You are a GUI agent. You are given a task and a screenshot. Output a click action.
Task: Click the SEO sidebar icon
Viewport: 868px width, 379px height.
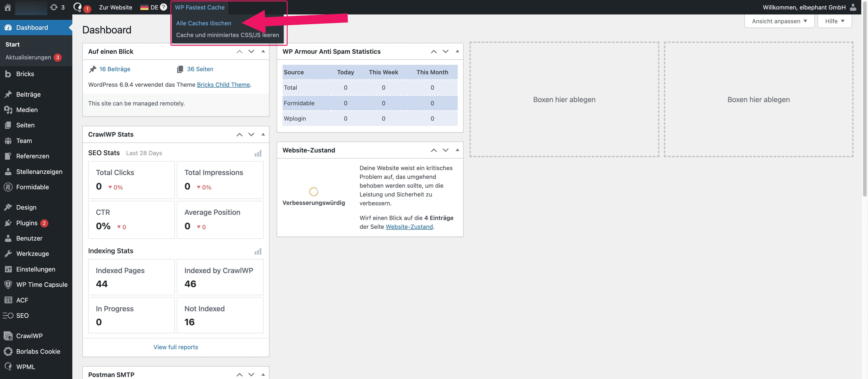(8, 315)
